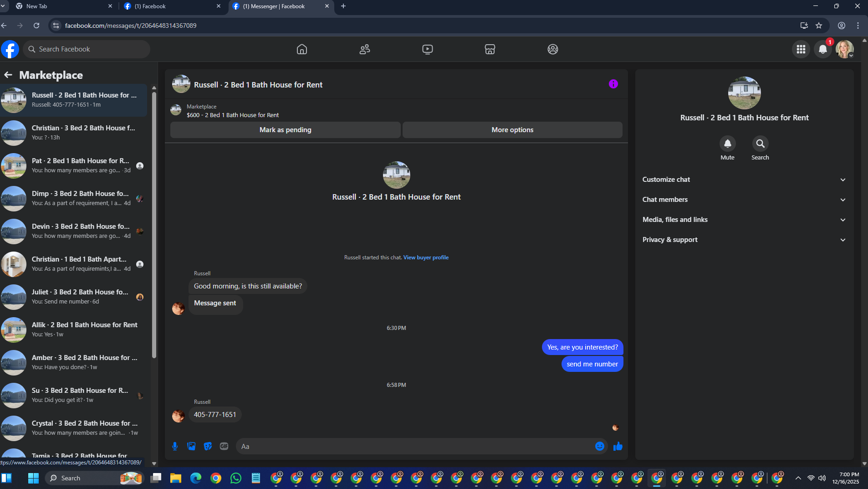Select the Messenger | Facebook tab
The width and height of the screenshot is (868, 489).
point(281,6)
